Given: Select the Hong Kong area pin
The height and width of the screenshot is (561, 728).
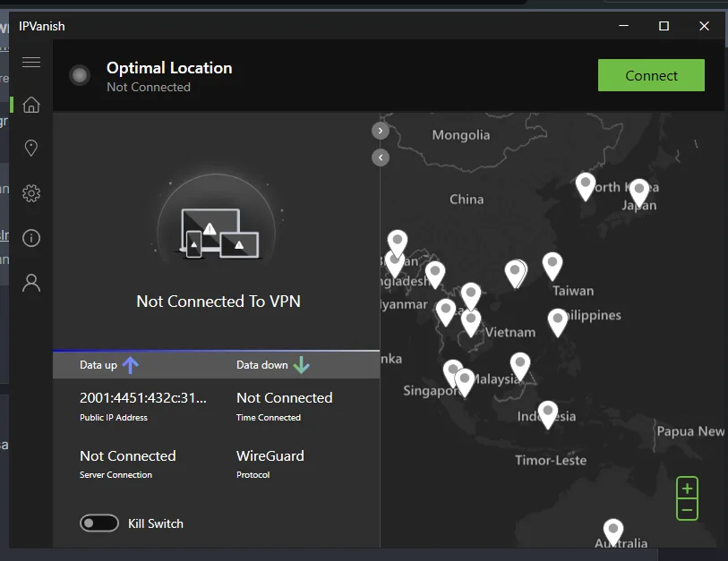Looking at the screenshot, I should point(515,273).
